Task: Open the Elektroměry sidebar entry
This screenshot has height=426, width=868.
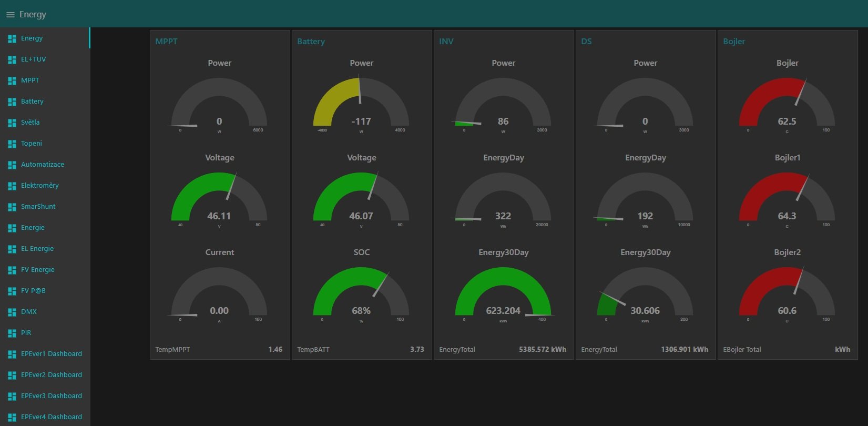Action: (x=40, y=186)
